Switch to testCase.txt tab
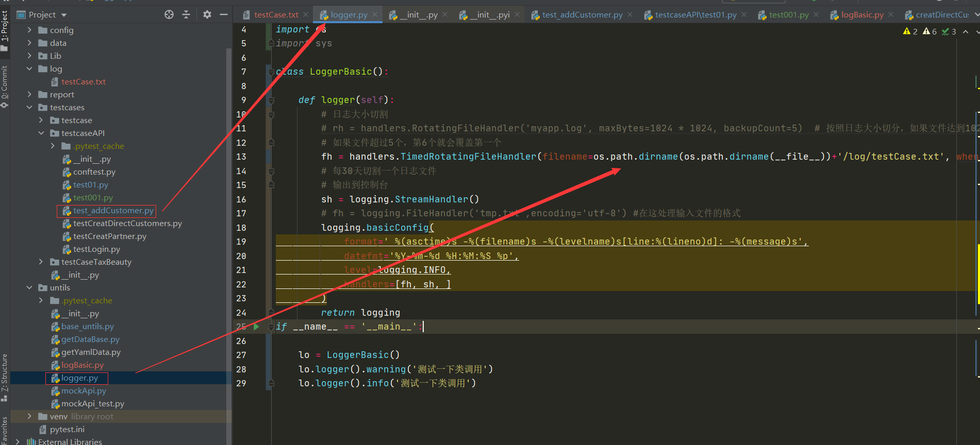980x445 pixels. pyautogui.click(x=276, y=15)
